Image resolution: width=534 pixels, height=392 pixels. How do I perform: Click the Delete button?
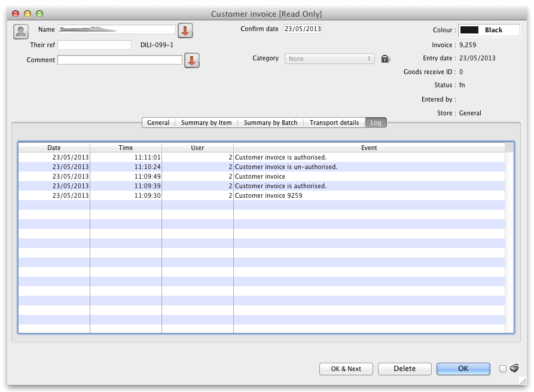click(404, 369)
